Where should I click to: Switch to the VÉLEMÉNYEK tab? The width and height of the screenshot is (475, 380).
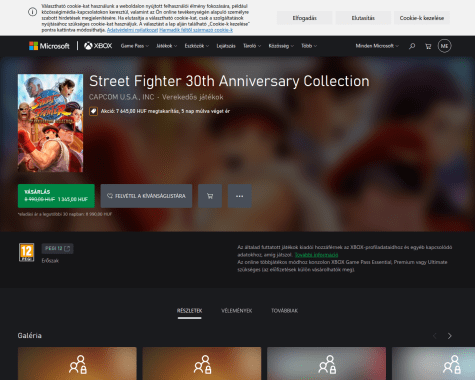(x=237, y=311)
